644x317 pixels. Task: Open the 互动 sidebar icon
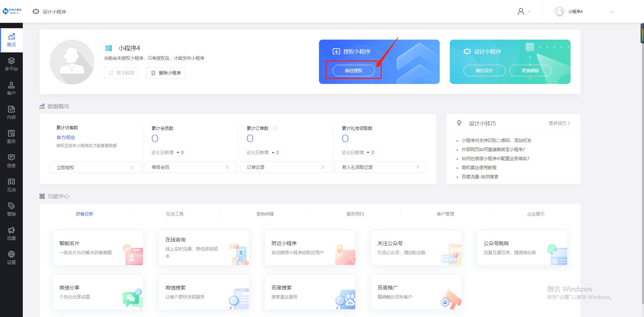[11, 185]
